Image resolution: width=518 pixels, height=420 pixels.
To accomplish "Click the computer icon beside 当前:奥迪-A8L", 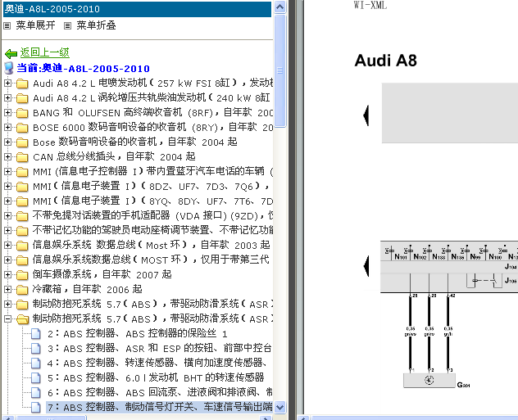I will [8, 68].
